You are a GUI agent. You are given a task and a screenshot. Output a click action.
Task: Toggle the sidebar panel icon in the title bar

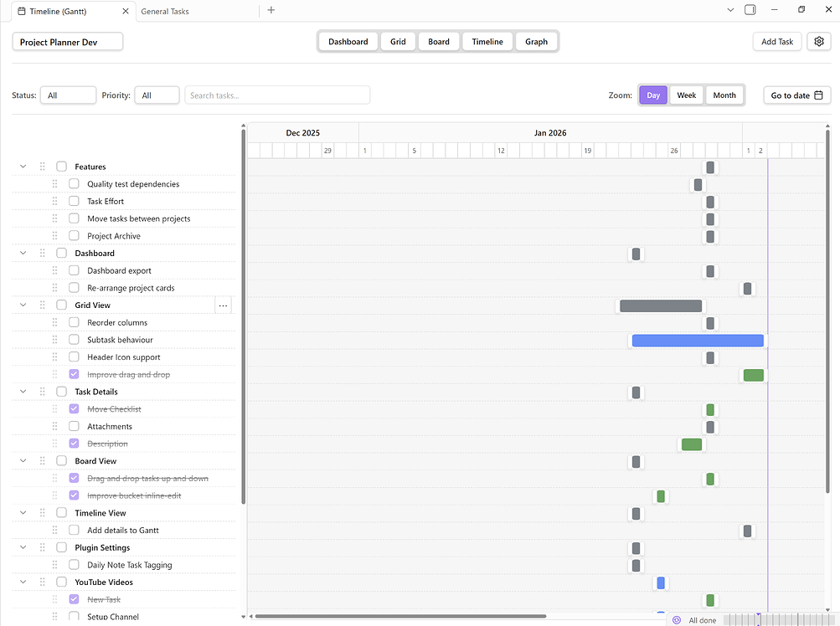(x=750, y=10)
